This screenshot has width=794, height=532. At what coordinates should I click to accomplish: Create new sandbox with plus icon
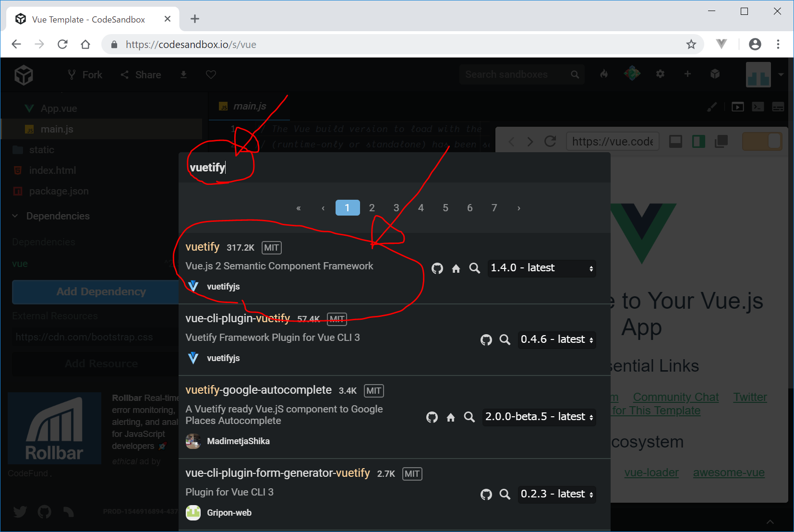point(687,74)
